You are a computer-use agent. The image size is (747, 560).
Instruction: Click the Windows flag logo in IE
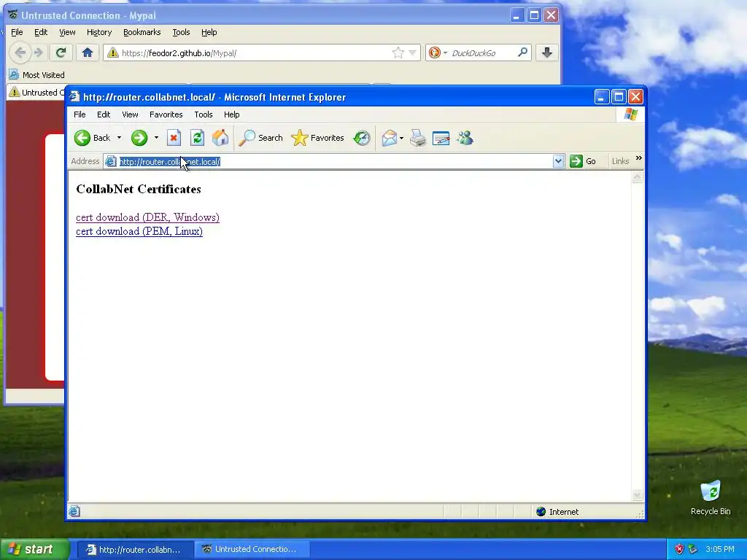pos(630,114)
